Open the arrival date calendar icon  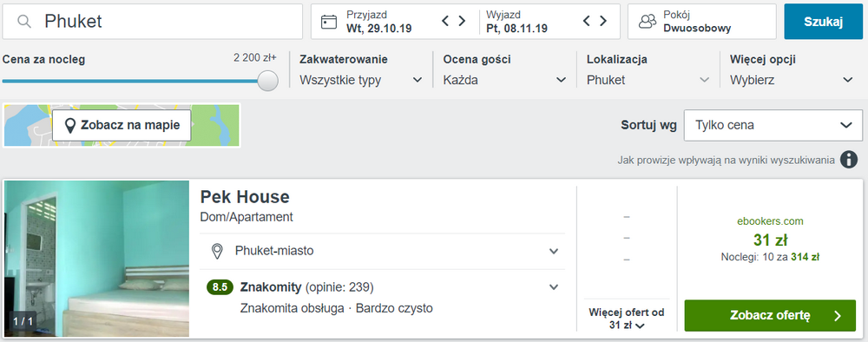coord(329,22)
